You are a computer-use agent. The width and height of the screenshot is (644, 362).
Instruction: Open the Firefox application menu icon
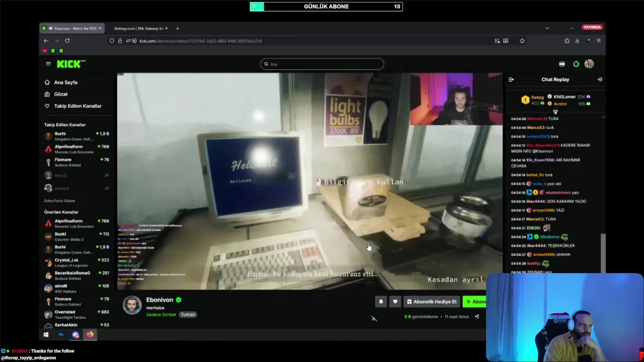[598, 41]
